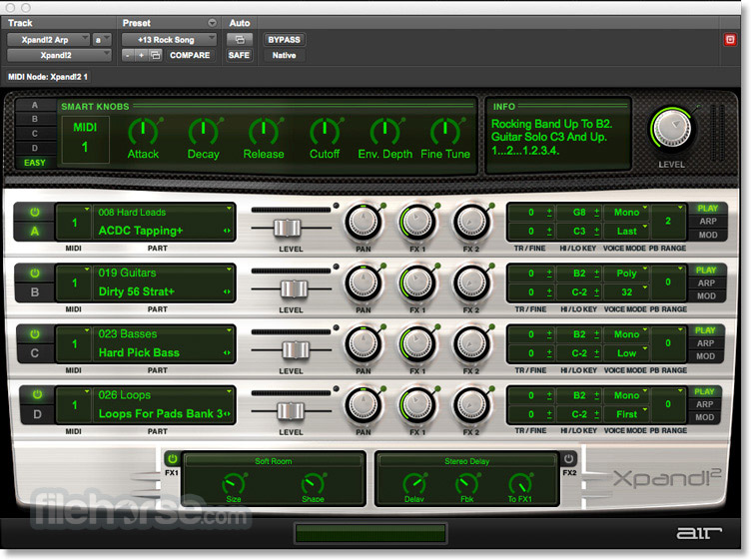Click the G8 high key field of part A

(x=579, y=212)
